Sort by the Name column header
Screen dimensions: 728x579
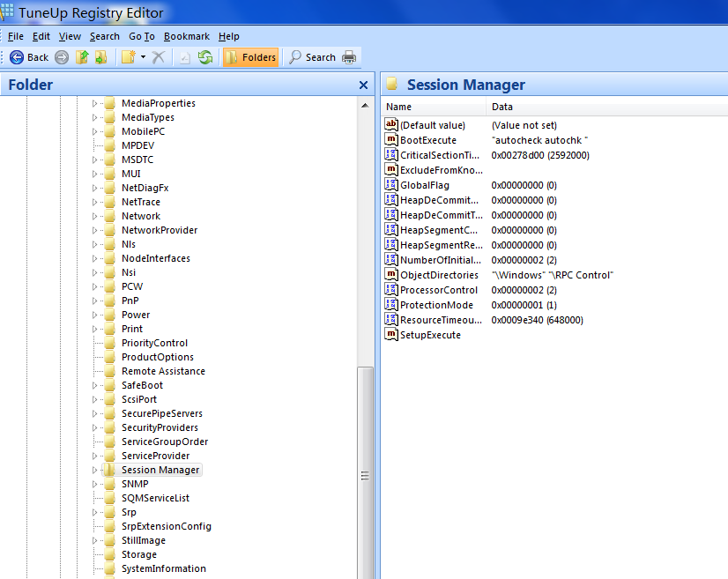coord(434,107)
